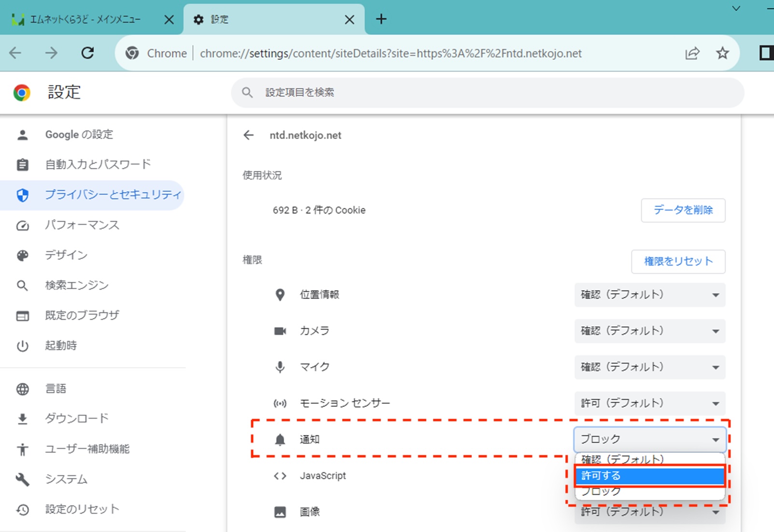
Task: Select 許可する in the notification dropdown
Action: click(x=649, y=476)
